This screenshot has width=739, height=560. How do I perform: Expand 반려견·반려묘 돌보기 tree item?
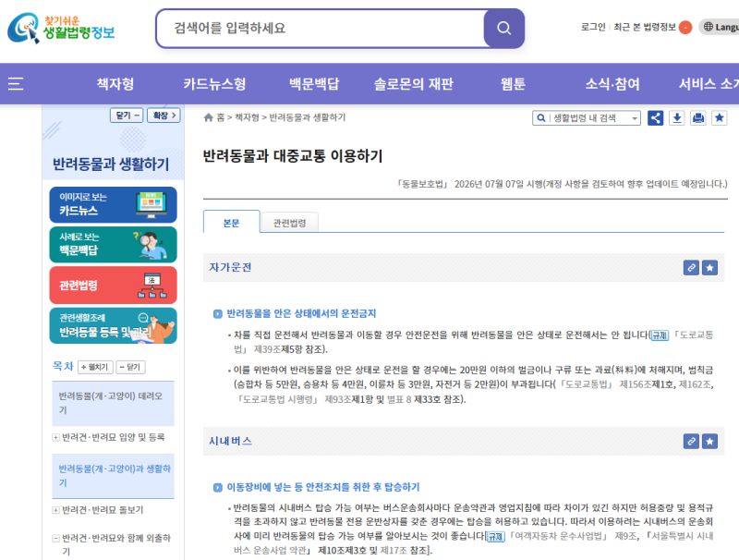(x=55, y=510)
